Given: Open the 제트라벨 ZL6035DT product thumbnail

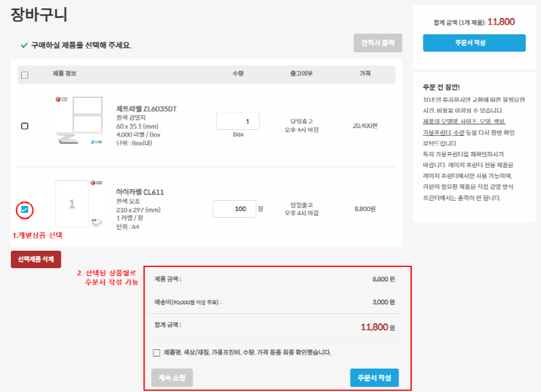Looking at the screenshot, I should [79, 120].
